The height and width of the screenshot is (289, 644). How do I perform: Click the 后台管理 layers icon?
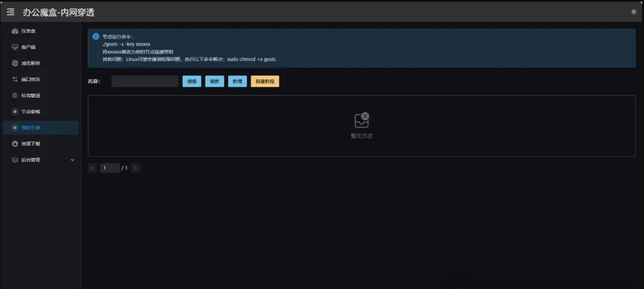coord(15,160)
